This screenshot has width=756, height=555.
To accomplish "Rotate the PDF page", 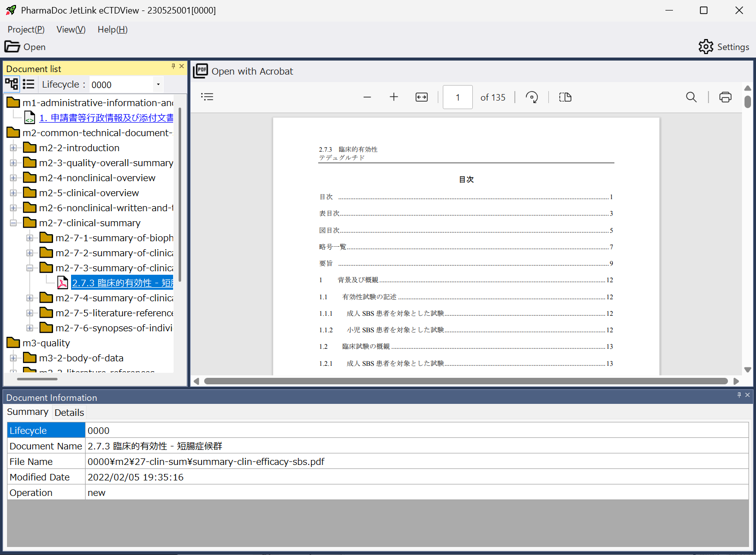I will 532,97.
